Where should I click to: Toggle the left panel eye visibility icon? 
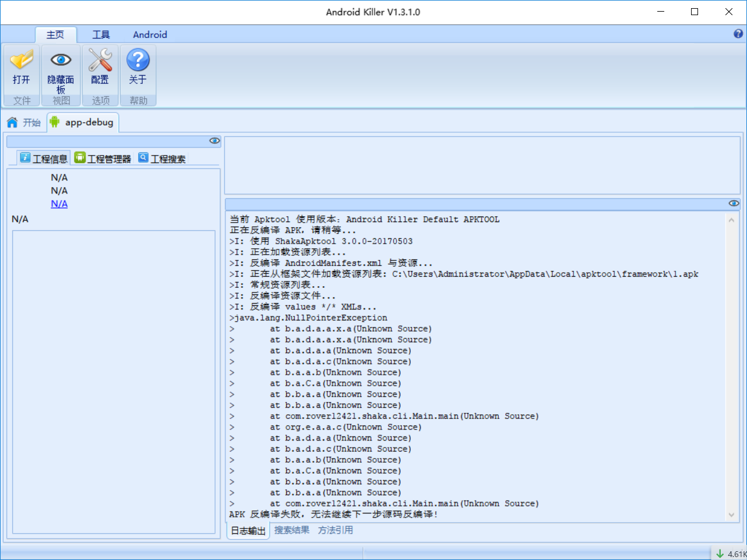click(x=214, y=140)
